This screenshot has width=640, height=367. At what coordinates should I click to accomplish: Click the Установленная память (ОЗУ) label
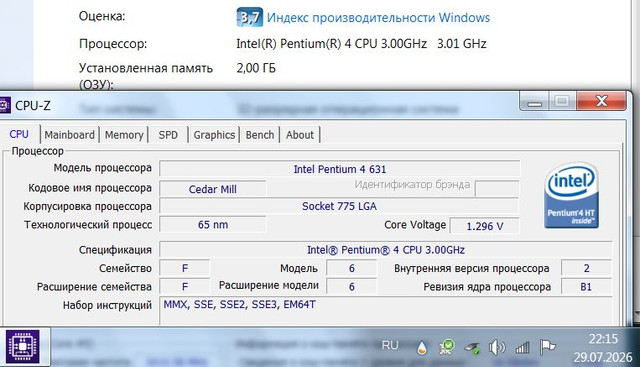tap(146, 76)
